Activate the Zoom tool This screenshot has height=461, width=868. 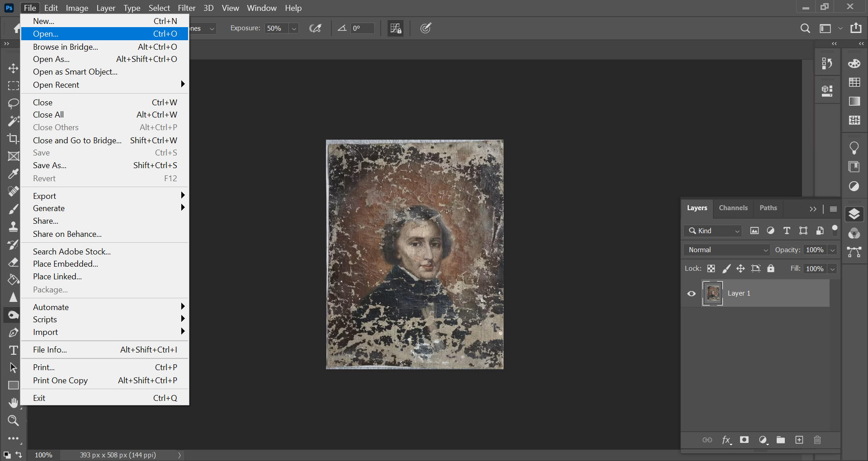[x=13, y=421]
